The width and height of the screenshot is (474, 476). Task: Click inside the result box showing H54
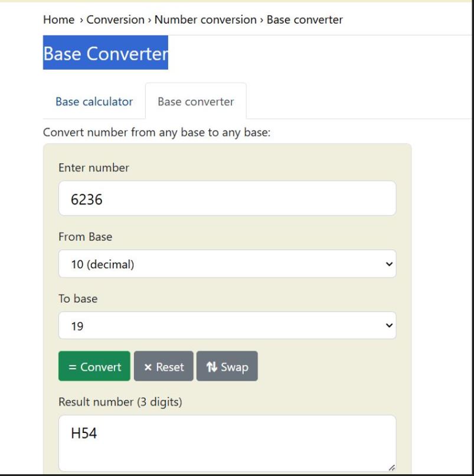[227, 443]
